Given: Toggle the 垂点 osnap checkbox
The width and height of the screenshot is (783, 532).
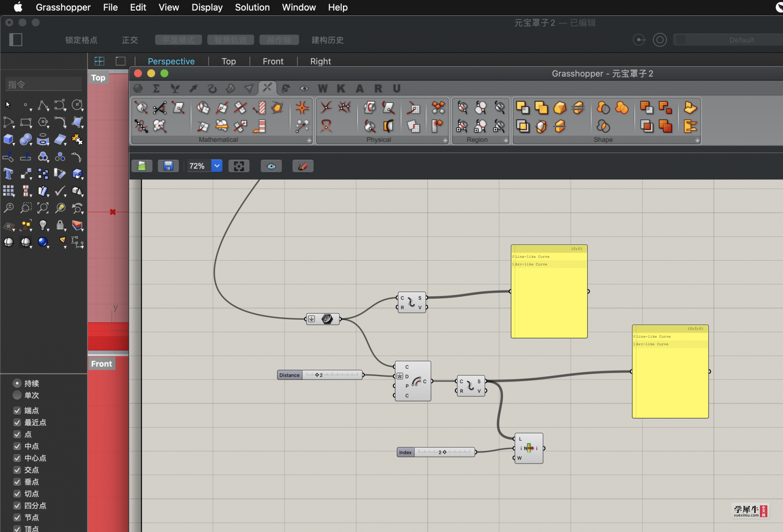Looking at the screenshot, I should pyautogui.click(x=17, y=482).
